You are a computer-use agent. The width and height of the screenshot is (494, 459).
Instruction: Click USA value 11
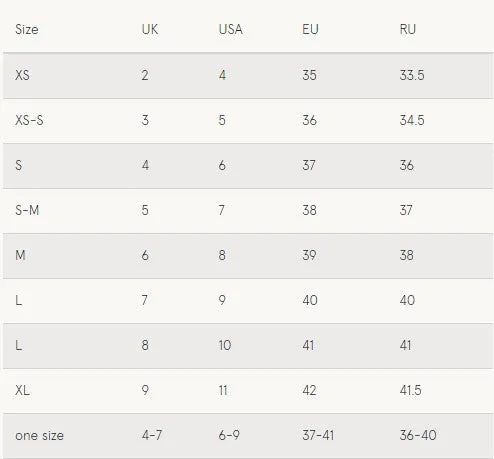pos(223,390)
